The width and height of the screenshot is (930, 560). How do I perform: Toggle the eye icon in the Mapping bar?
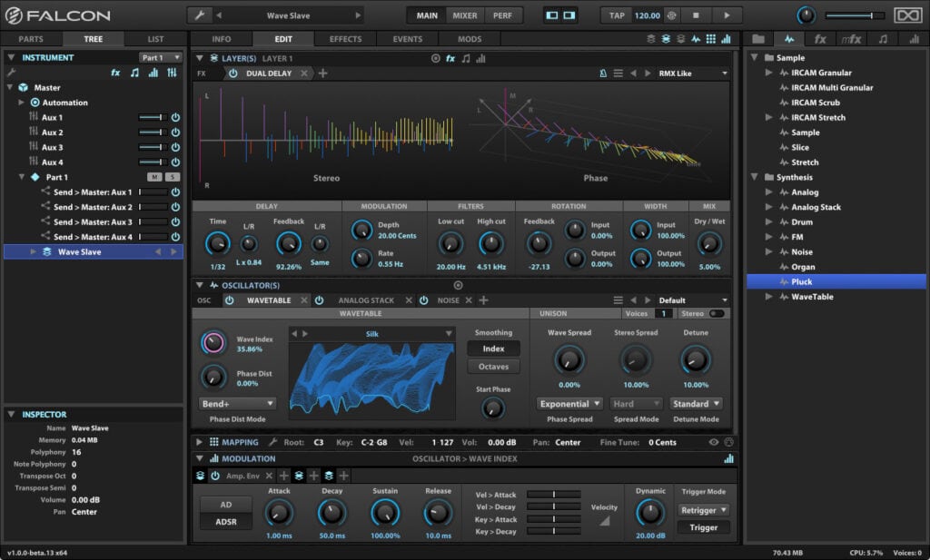tap(714, 442)
